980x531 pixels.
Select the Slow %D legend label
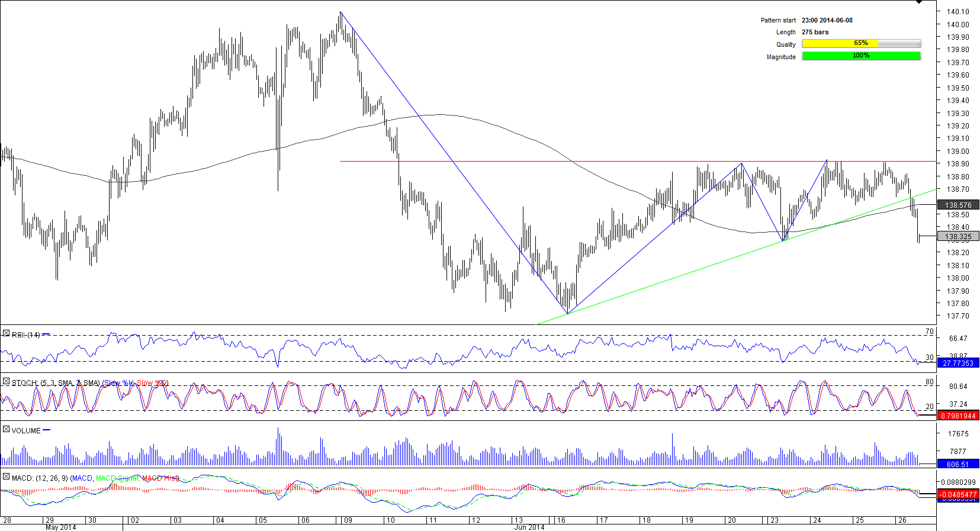tap(152, 383)
